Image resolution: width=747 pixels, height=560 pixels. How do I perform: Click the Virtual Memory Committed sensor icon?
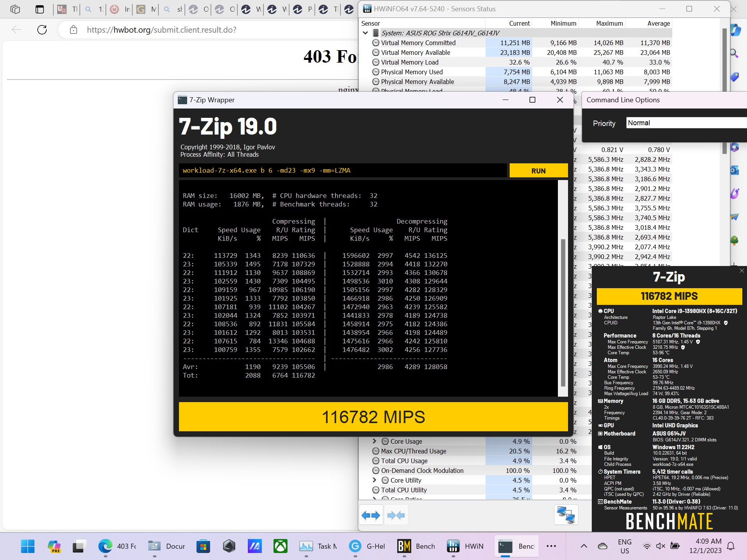pos(376,43)
